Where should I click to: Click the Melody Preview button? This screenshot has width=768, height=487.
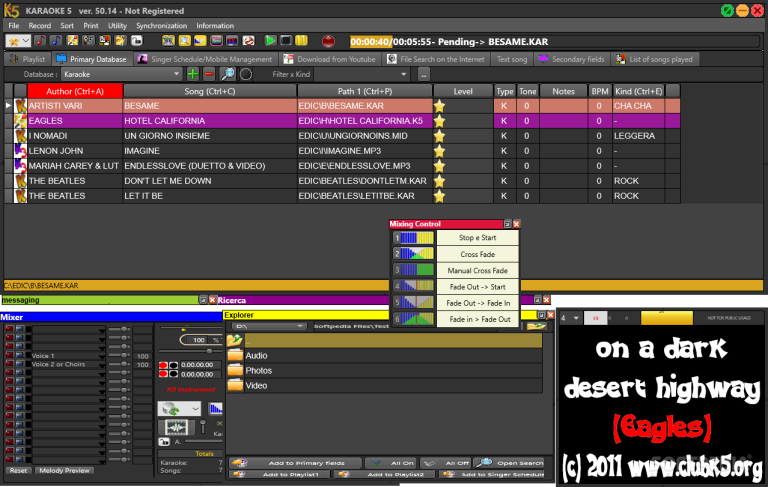[64, 470]
